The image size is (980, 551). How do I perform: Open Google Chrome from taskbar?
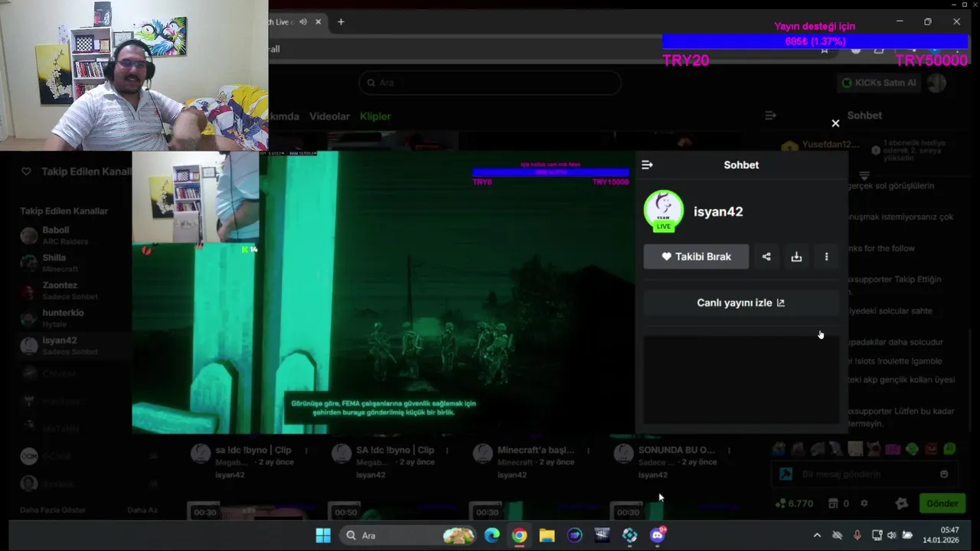point(519,536)
